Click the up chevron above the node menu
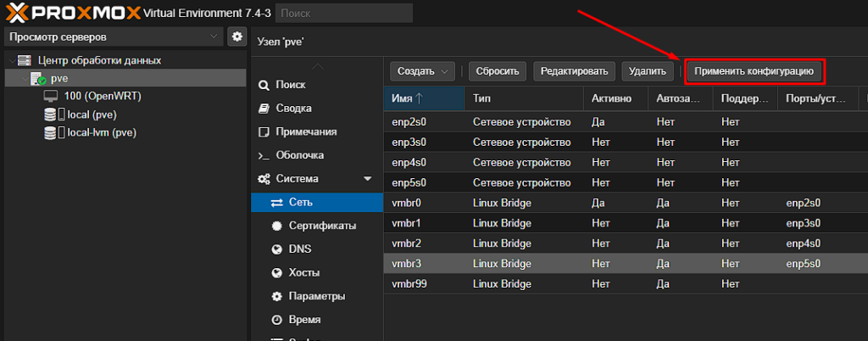The image size is (868, 341). click(317, 66)
